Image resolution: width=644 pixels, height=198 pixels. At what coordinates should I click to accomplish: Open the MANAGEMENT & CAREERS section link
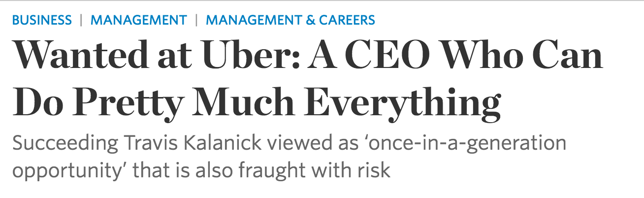tap(290, 20)
